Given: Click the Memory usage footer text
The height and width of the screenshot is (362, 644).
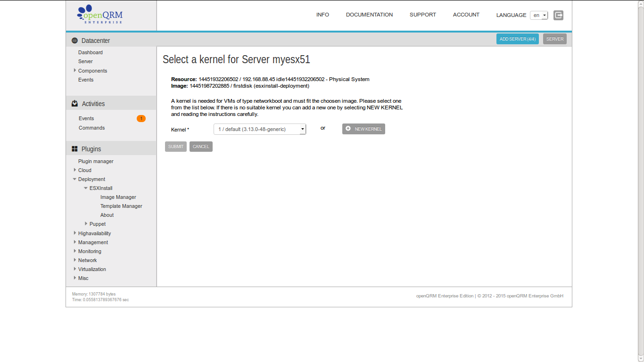Looking at the screenshot, I should [x=94, y=294].
